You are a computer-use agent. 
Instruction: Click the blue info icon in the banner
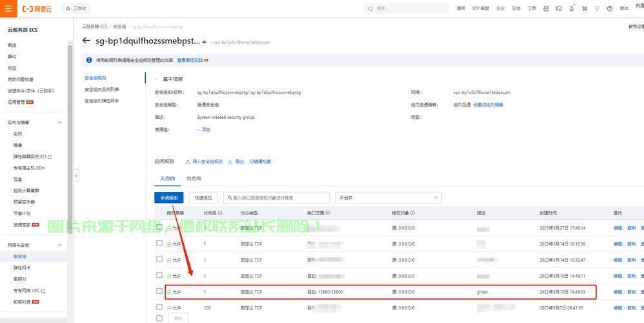click(88, 60)
